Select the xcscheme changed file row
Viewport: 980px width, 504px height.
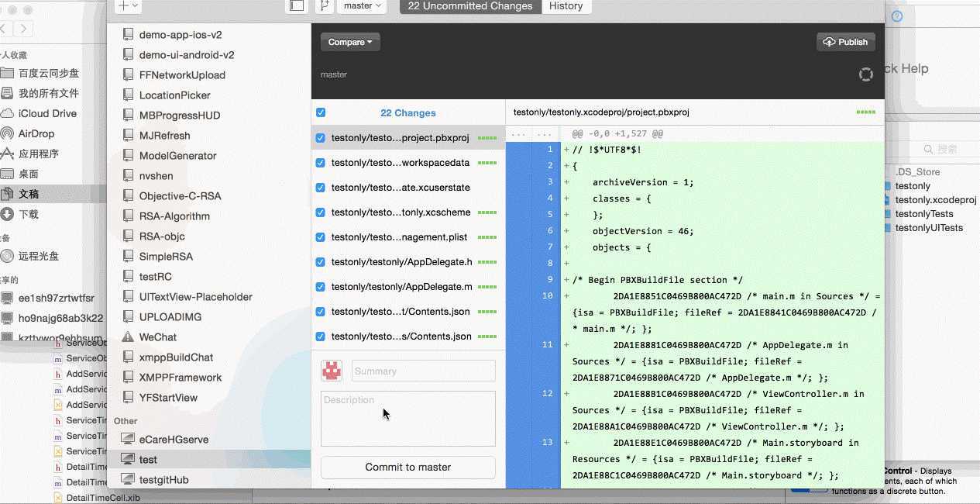click(408, 212)
